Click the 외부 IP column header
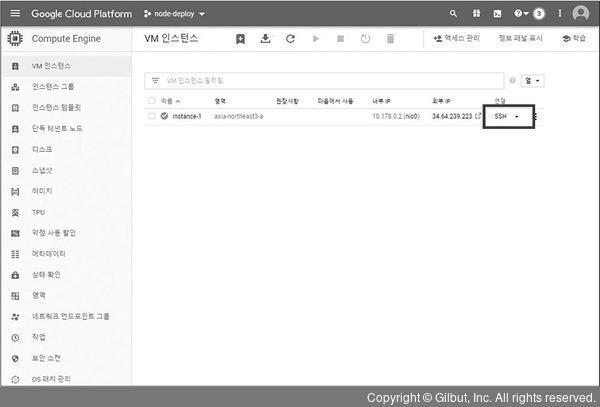Screen dimensions: 600x407 click(441, 101)
